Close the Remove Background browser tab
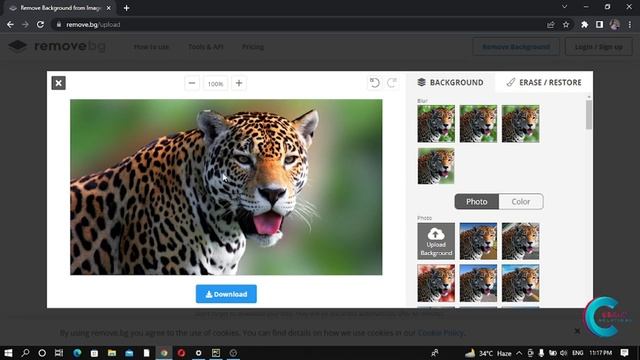 pyautogui.click(x=109, y=8)
